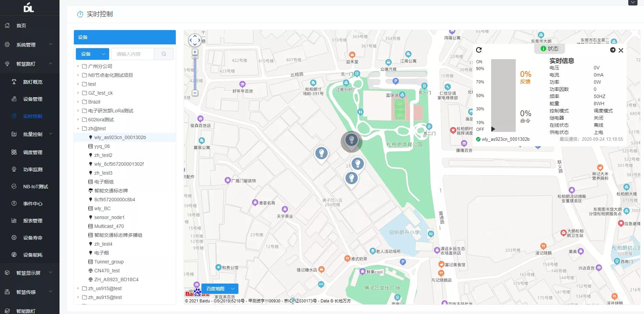Viewport: 644px width, 314px height.
Task: Select wly_8cf957200001302f device
Action: tap(119, 164)
